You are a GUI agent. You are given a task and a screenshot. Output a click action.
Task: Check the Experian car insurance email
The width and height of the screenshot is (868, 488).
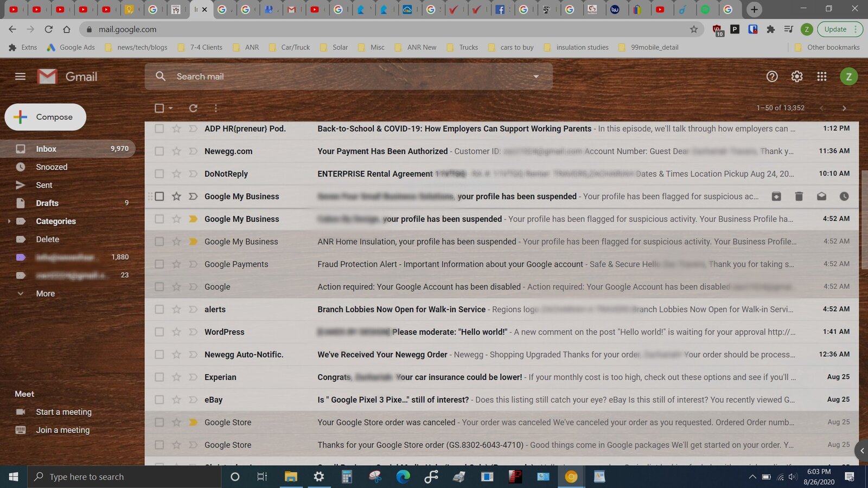click(159, 377)
